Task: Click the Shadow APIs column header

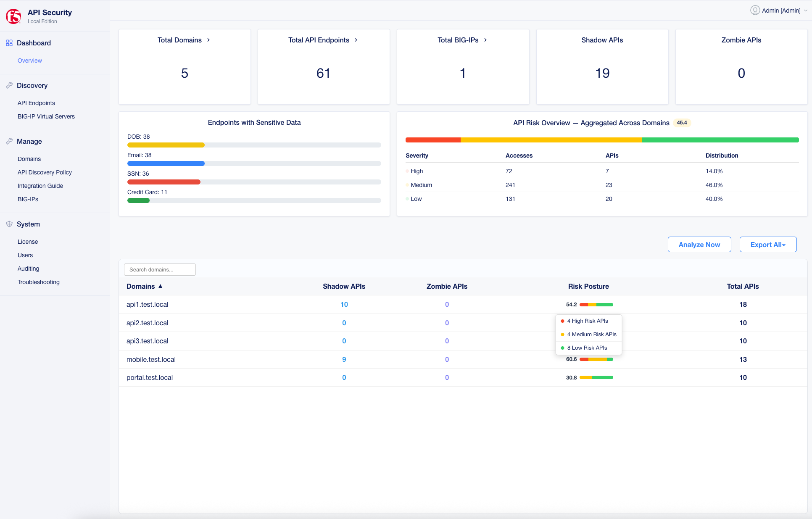Action: [x=344, y=286]
